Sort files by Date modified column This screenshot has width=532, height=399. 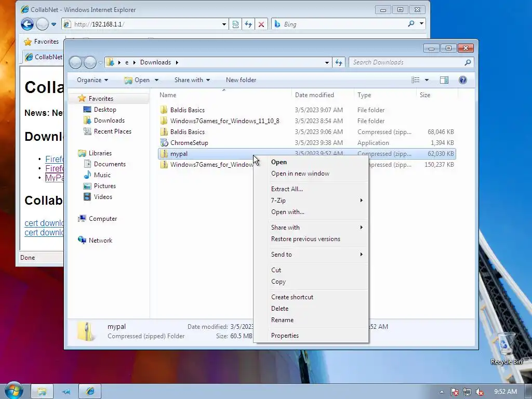[x=322, y=95]
